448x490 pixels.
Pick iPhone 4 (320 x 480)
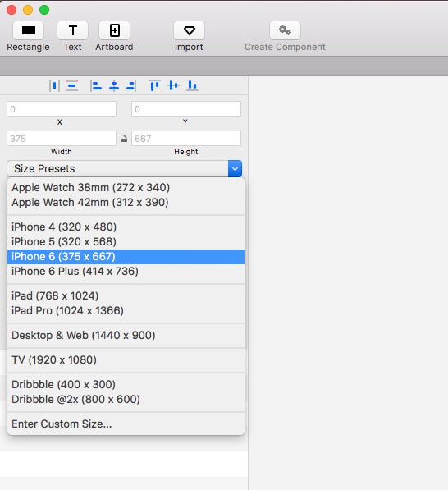(x=126, y=227)
